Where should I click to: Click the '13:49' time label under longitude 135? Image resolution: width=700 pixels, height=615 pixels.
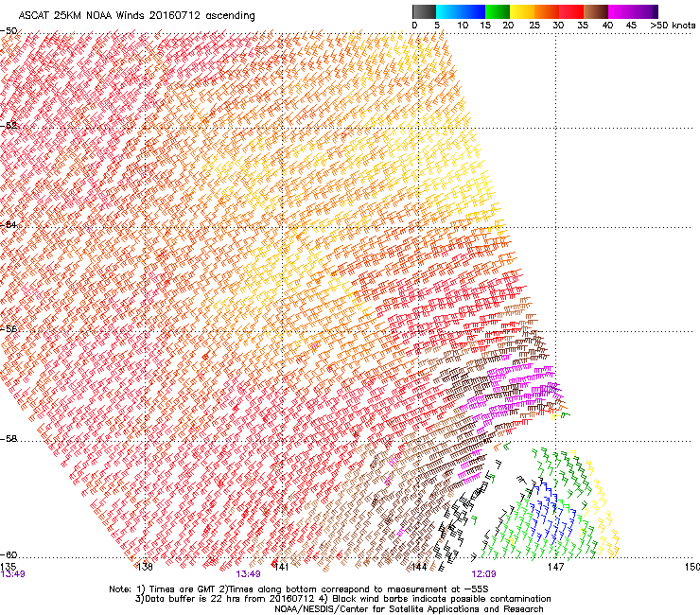pos(12,574)
